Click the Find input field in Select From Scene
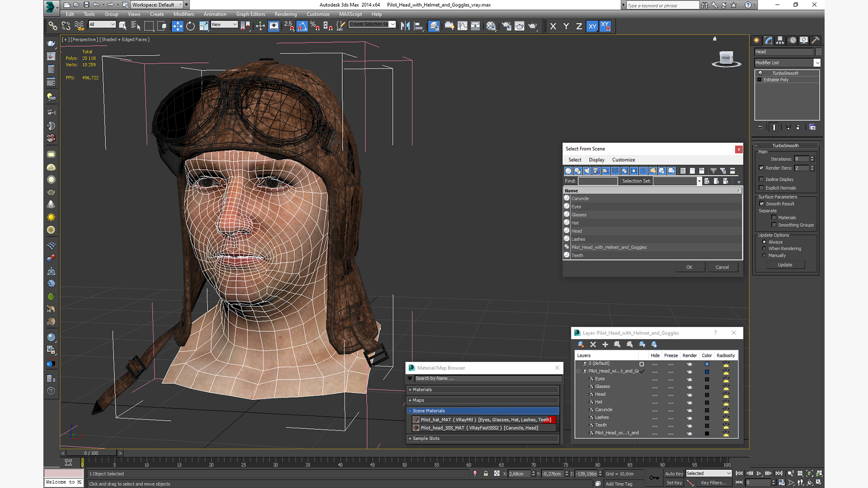Screen dimensions: 868x488 coord(598,181)
